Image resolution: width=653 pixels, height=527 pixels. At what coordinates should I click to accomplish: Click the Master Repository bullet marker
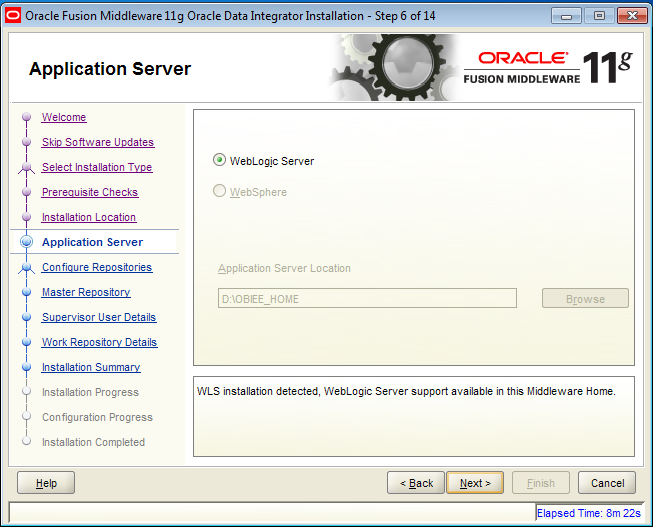coord(26,292)
